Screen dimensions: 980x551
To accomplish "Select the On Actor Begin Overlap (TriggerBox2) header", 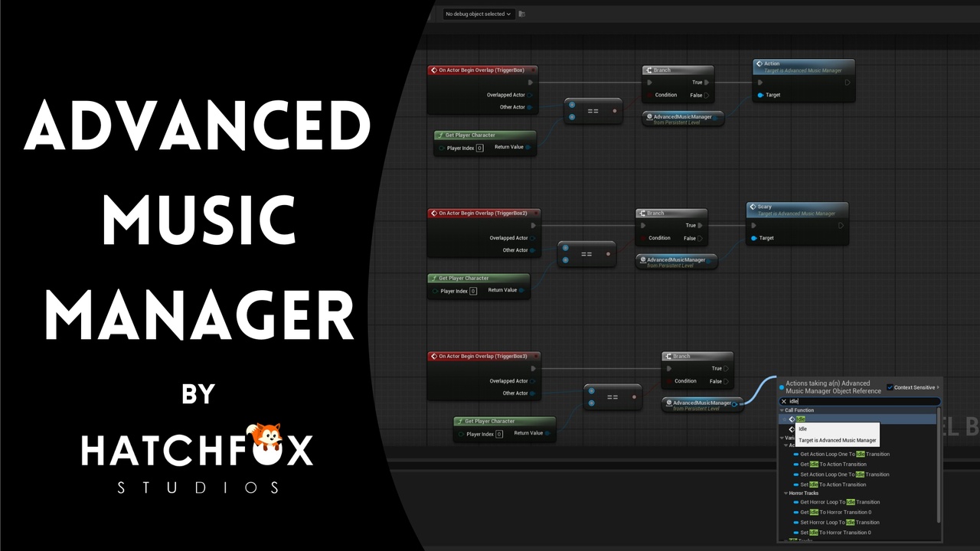I will pyautogui.click(x=484, y=214).
